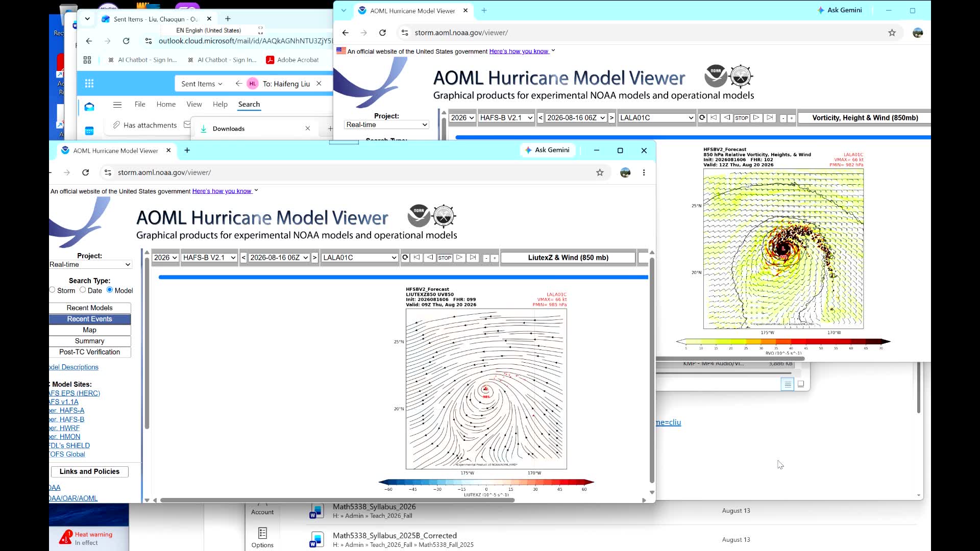This screenshot has width=980, height=551.
Task: Open the 2026-08-16 06Z cycle dropdown, front viewer
Action: [x=279, y=258]
